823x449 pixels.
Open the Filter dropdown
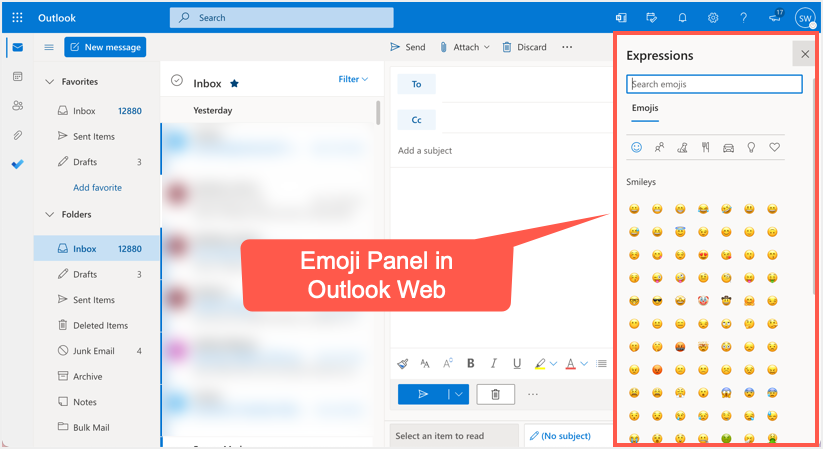tap(353, 79)
